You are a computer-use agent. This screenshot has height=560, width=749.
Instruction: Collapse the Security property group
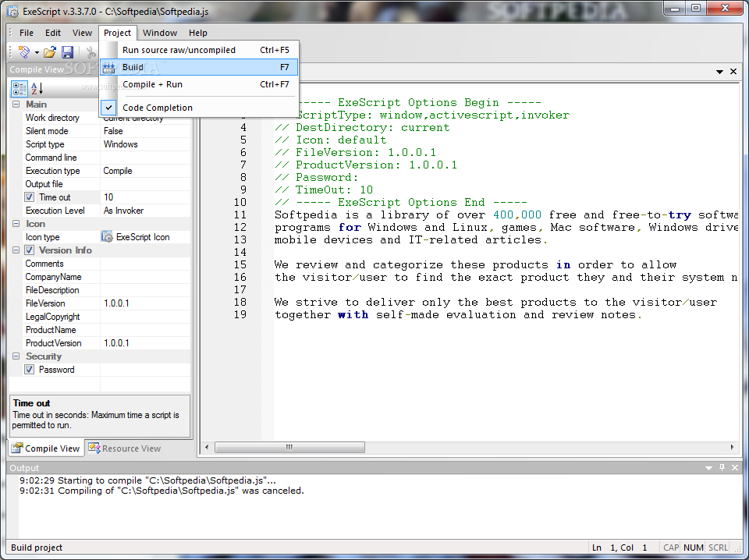pyautogui.click(x=16, y=356)
